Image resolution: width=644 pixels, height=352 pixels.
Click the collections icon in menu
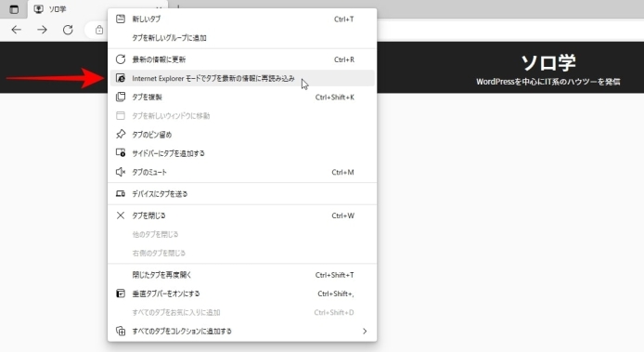[121, 331]
